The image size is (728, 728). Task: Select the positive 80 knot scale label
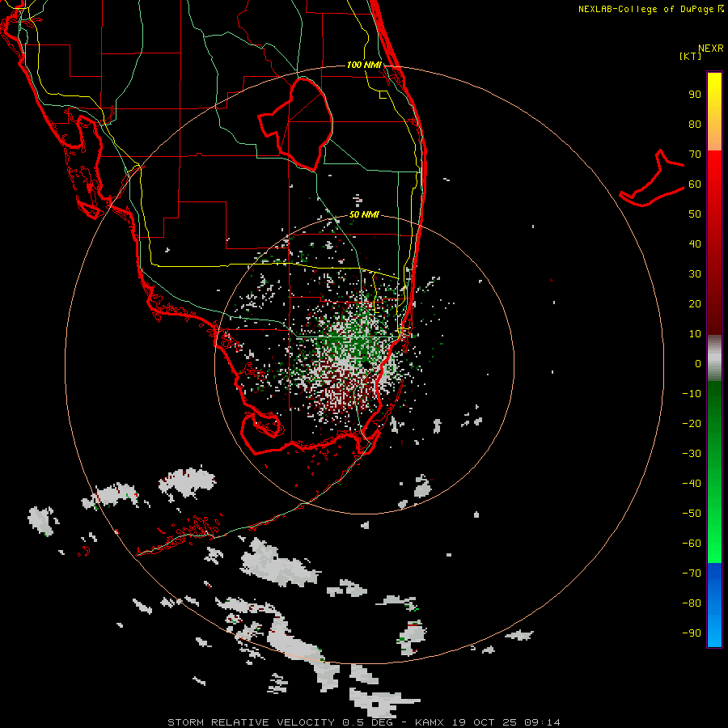[695, 124]
